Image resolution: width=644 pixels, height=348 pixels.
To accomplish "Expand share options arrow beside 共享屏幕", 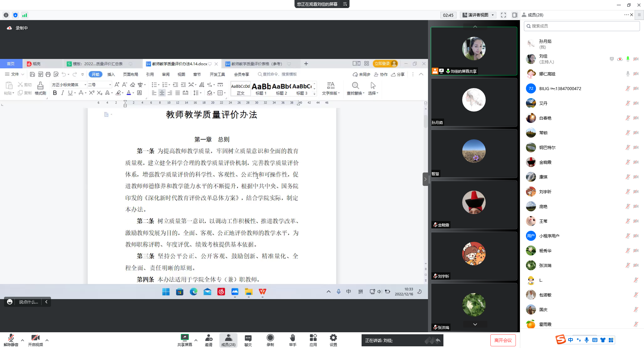I will tap(196, 340).
